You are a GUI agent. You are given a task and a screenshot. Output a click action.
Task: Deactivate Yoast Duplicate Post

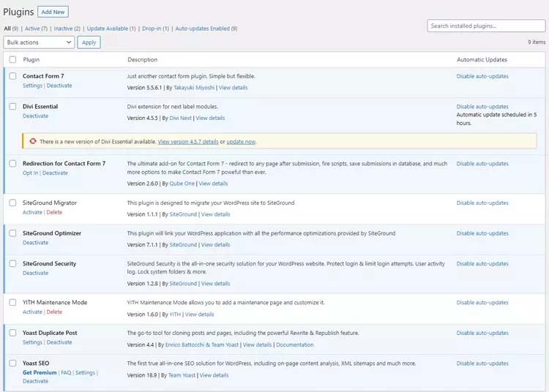pyautogui.click(x=59, y=342)
